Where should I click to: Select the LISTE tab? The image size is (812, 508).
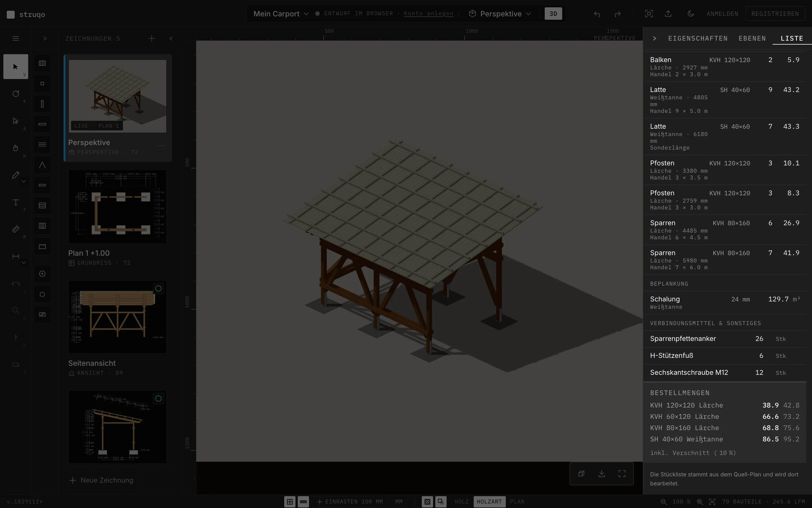pyautogui.click(x=791, y=38)
